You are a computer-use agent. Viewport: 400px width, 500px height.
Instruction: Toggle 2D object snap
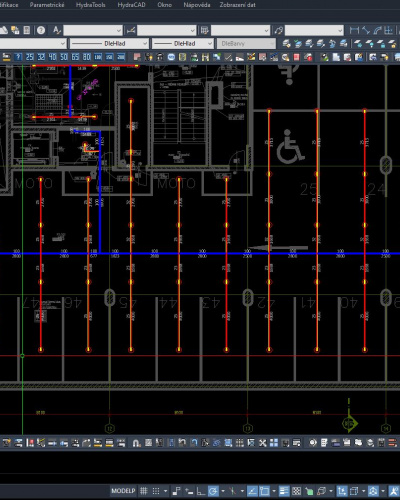pos(264,491)
